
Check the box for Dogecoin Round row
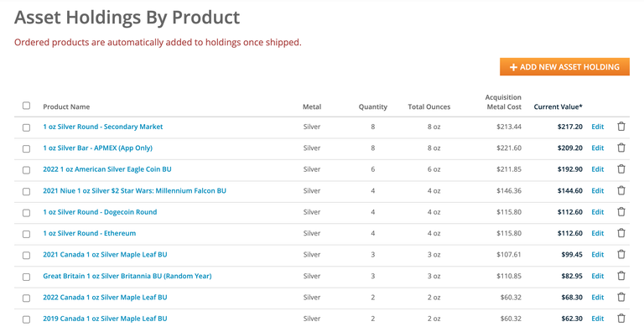(x=26, y=213)
